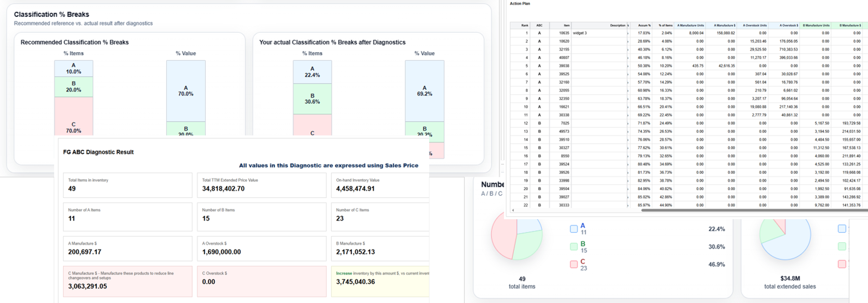Click blue legend swatch in extended sales card

(842, 229)
